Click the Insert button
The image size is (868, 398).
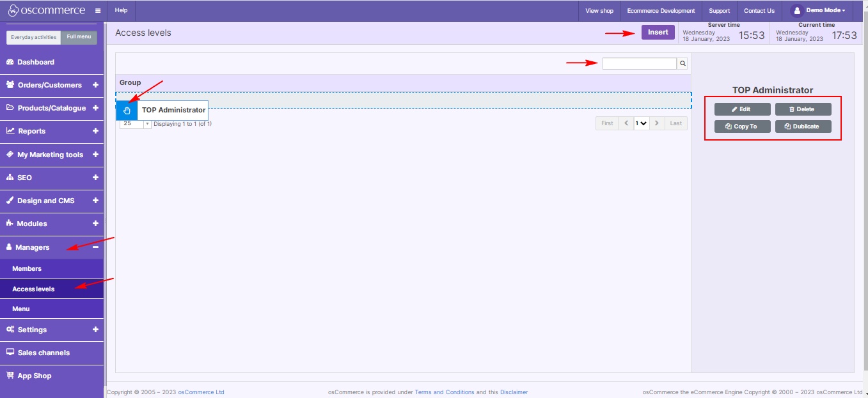(658, 33)
